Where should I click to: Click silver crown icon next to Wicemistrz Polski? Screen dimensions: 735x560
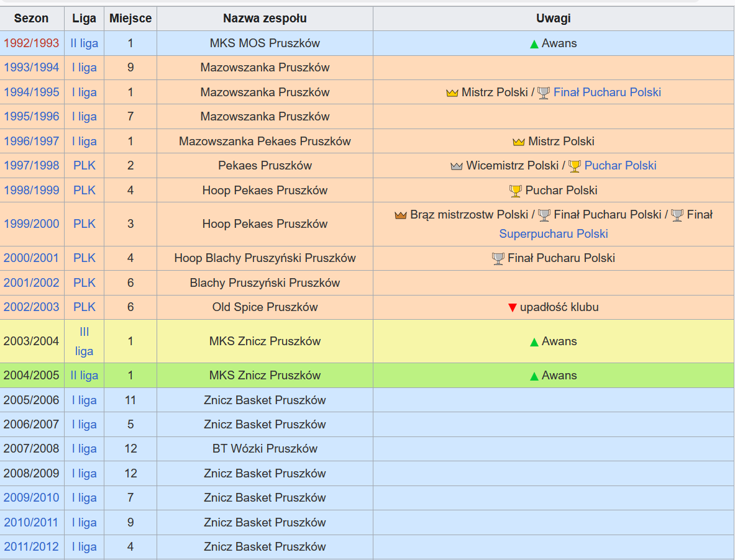(457, 166)
